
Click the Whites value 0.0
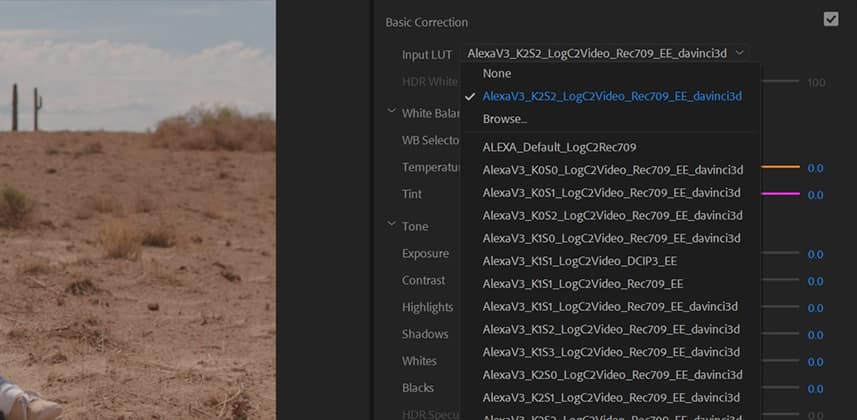[815, 361]
